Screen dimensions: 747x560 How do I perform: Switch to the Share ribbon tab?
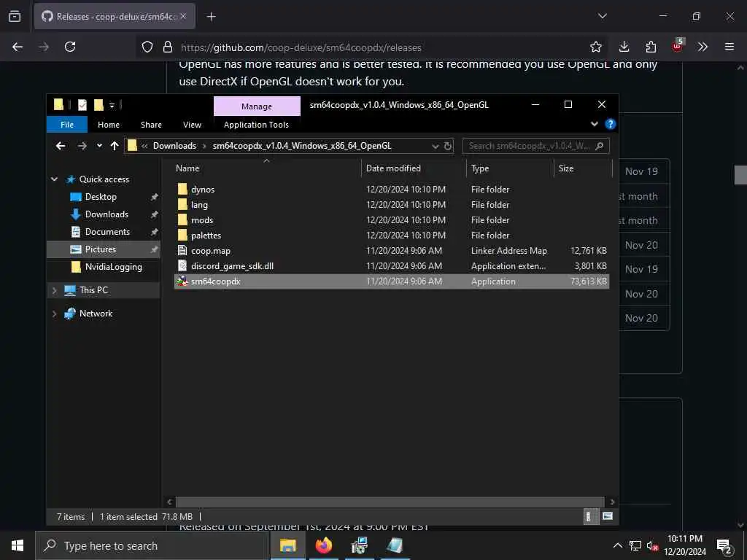(x=151, y=125)
